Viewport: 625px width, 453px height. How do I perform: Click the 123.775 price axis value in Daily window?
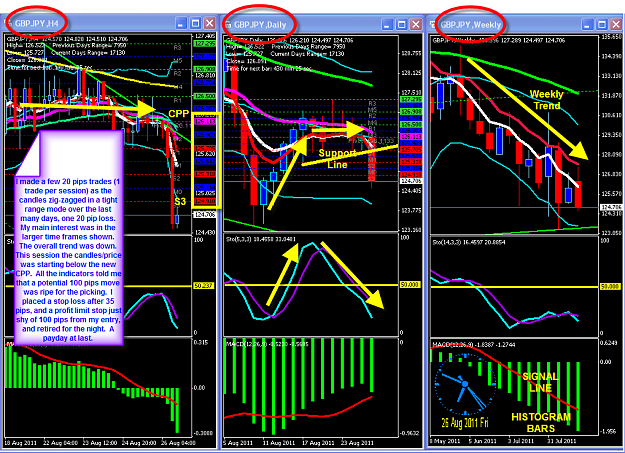pyautogui.click(x=410, y=210)
